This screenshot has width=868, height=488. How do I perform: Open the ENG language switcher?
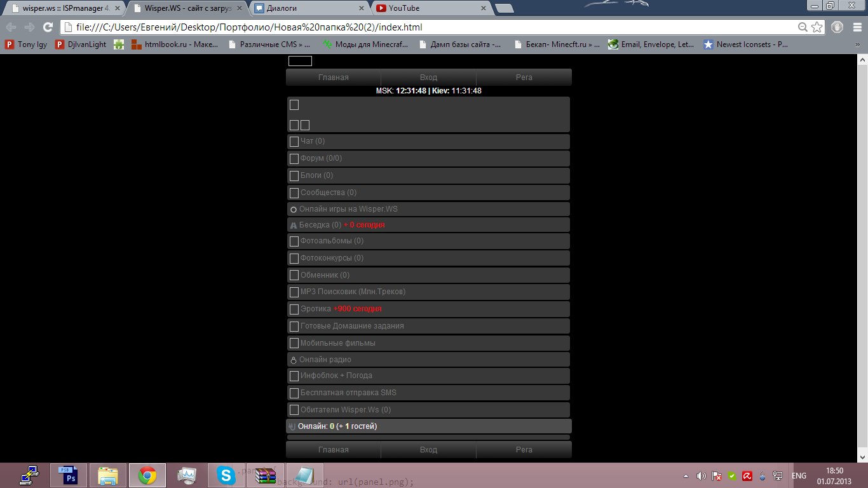coord(799,476)
